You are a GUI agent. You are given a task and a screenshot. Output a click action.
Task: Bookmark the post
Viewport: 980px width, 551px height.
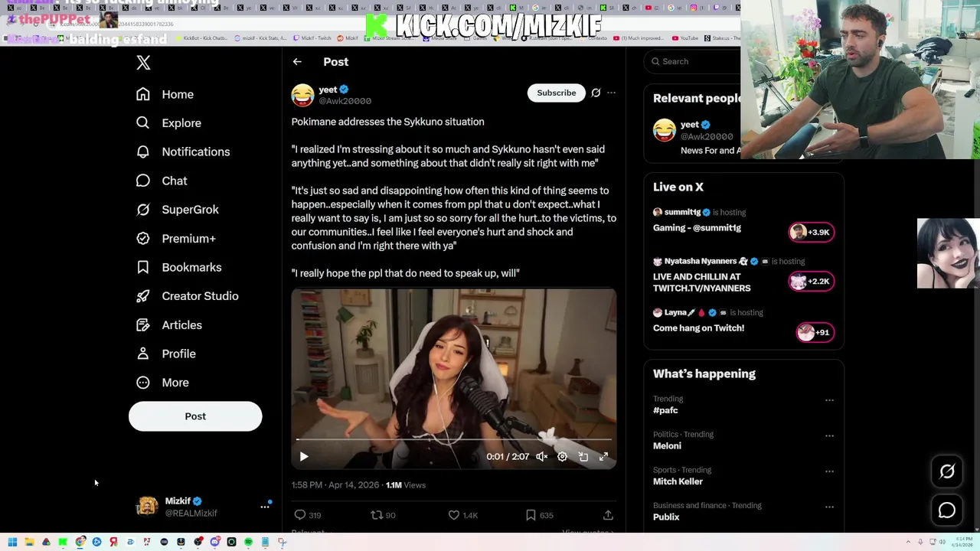pyautogui.click(x=531, y=515)
